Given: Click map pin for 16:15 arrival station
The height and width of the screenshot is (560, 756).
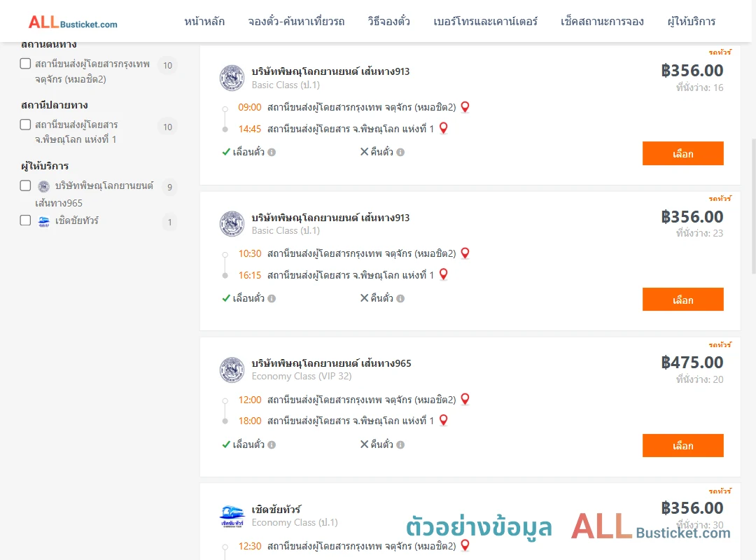Looking at the screenshot, I should (444, 274).
